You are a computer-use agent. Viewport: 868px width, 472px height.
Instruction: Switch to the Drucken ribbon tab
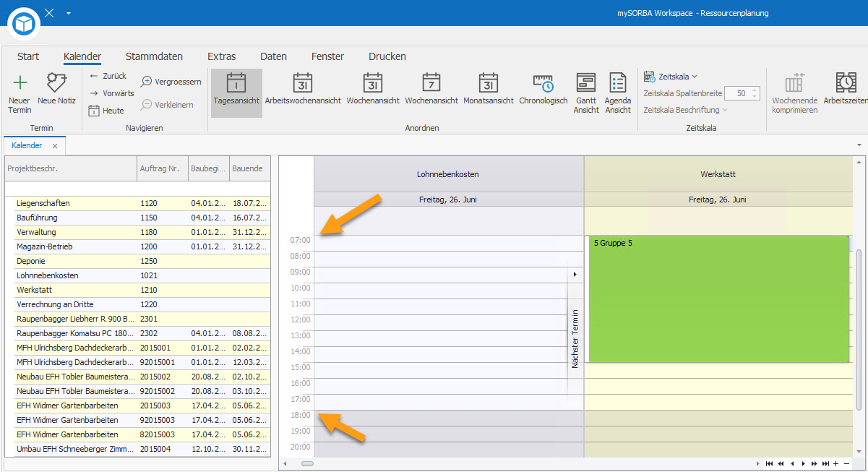(x=387, y=56)
